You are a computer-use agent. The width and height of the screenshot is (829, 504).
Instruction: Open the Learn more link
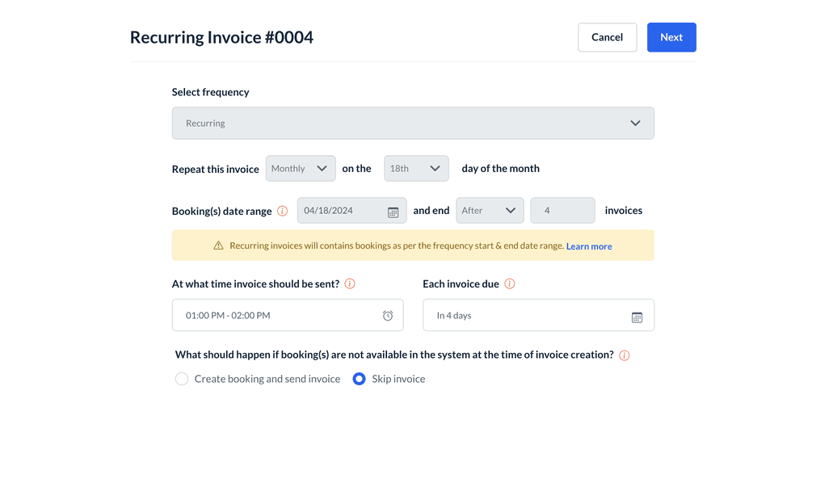click(x=589, y=246)
